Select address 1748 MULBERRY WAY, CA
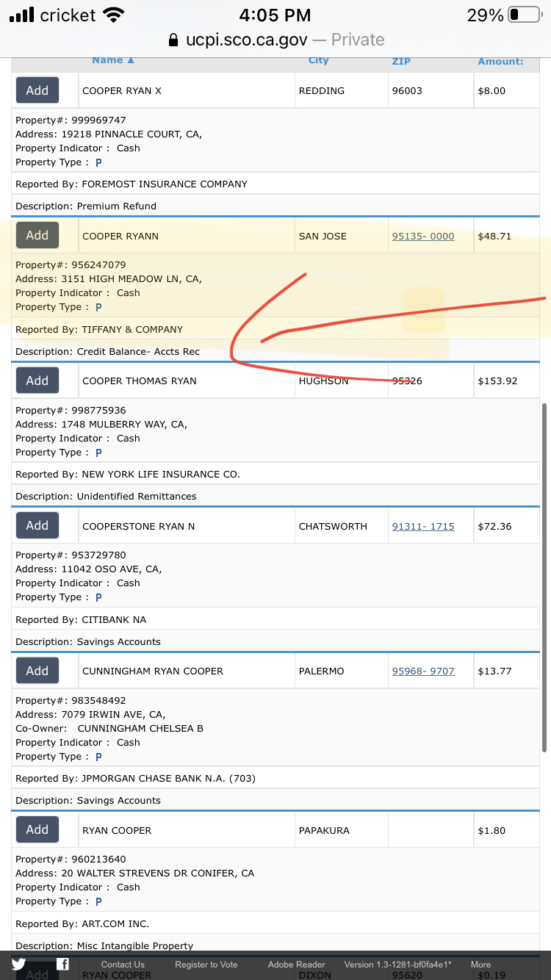This screenshot has height=980, width=551. (101, 424)
